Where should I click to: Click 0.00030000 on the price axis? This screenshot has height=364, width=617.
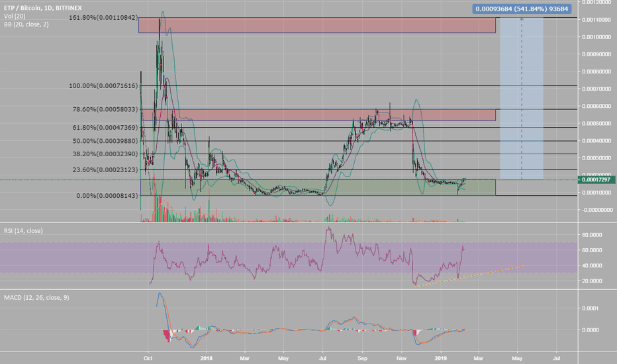click(597, 158)
